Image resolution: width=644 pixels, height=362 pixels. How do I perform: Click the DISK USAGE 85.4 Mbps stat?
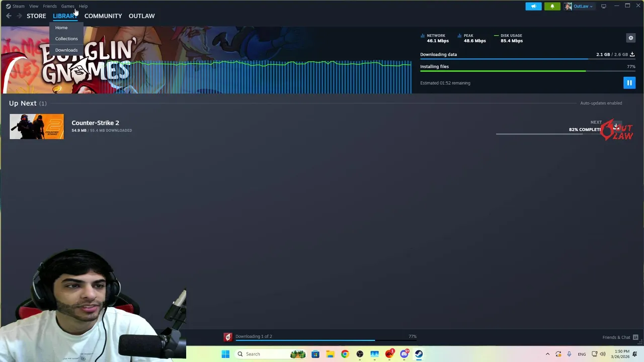point(509,38)
